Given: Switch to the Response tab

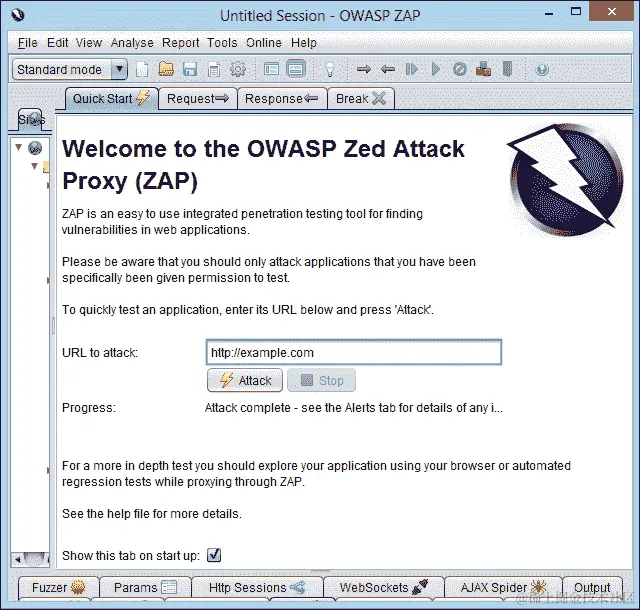Looking at the screenshot, I should [x=282, y=99].
